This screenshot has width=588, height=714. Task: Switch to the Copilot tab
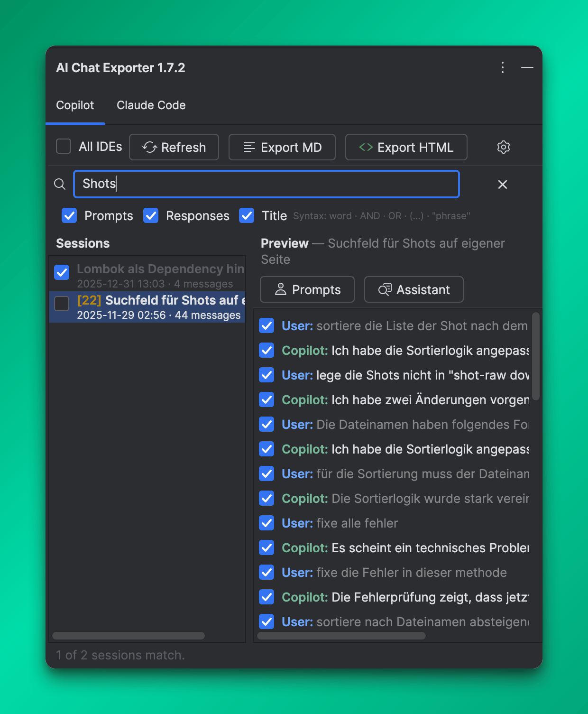[75, 105]
